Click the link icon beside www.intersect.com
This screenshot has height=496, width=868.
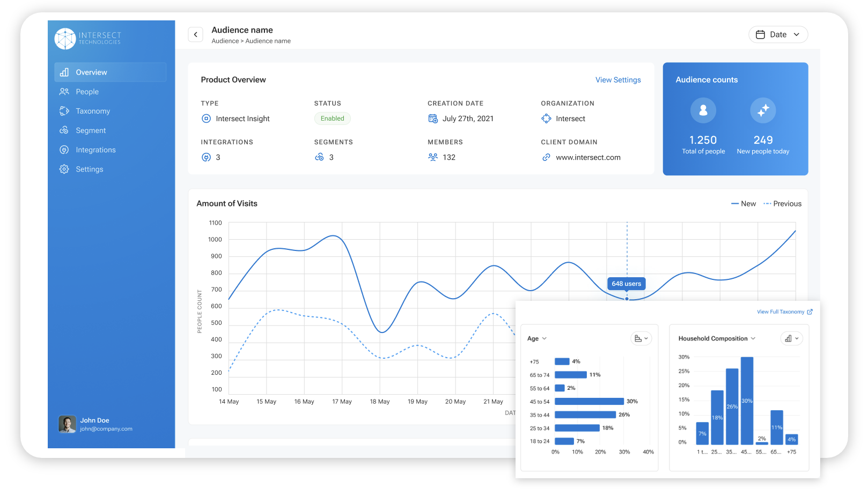546,157
